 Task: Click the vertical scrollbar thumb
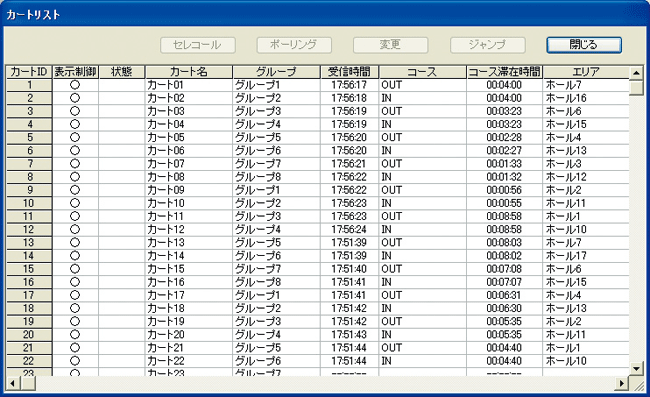point(636,88)
